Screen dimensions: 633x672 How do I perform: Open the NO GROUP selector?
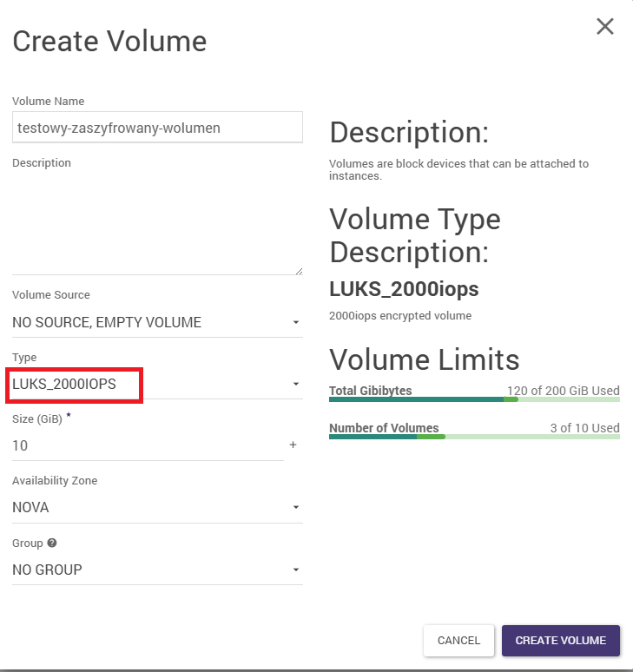point(148,570)
